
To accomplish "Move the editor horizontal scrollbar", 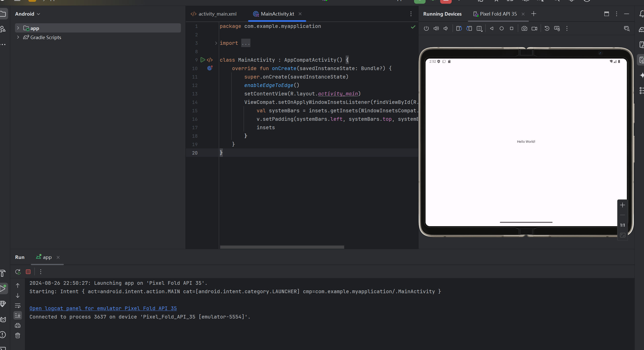I will (x=282, y=247).
